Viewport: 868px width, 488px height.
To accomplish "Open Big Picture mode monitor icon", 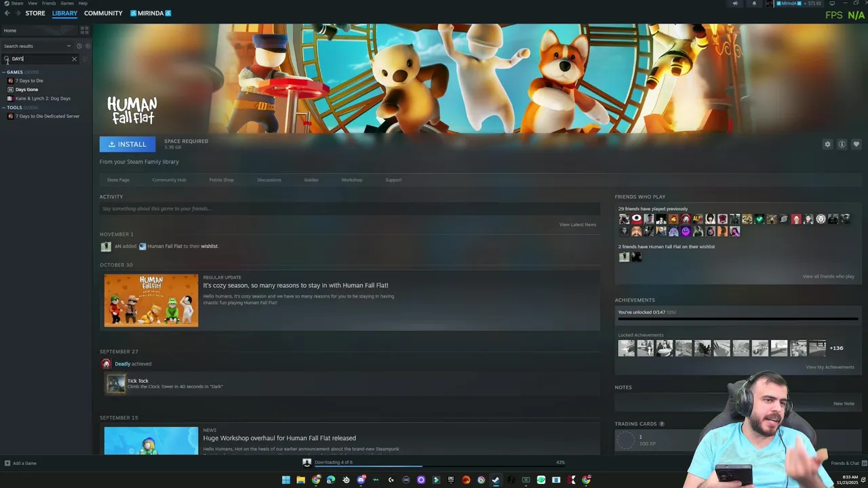I will coord(832,3).
